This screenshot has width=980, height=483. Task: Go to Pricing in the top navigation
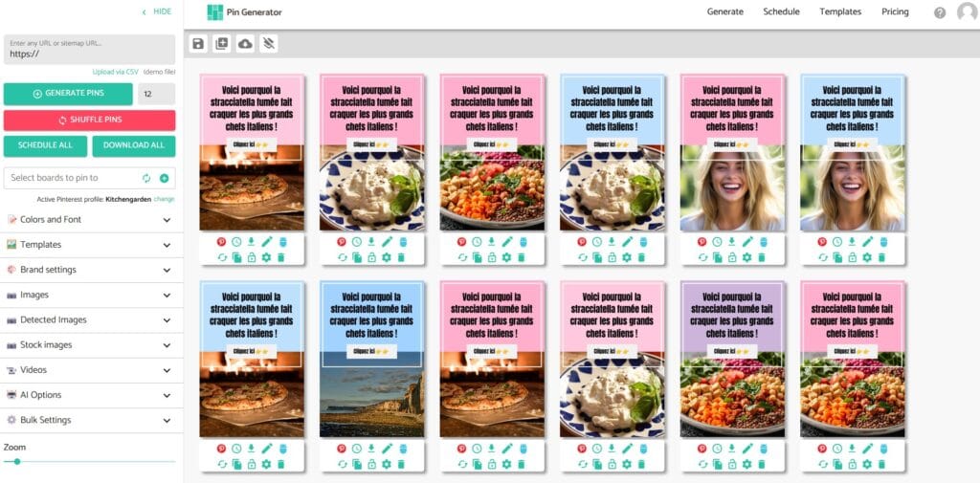pyautogui.click(x=895, y=12)
